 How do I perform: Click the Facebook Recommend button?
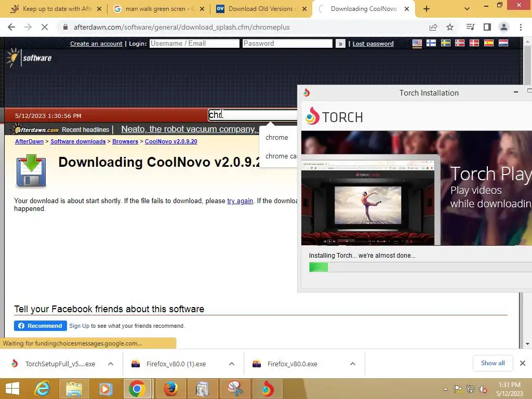[x=41, y=326]
